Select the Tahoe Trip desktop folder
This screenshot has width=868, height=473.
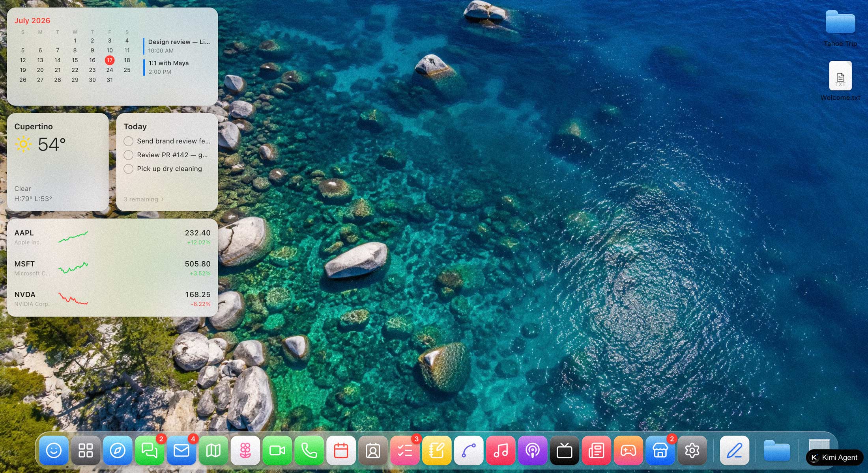(840, 28)
